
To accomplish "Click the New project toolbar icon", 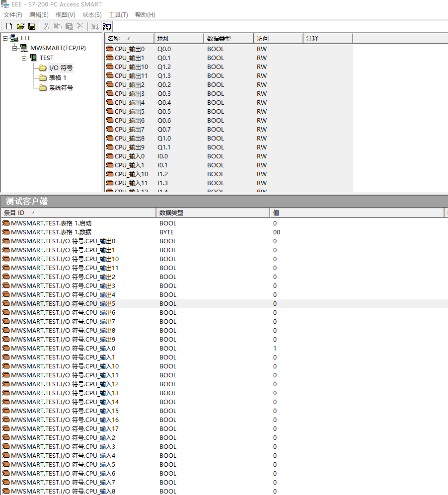I will pos(9,26).
